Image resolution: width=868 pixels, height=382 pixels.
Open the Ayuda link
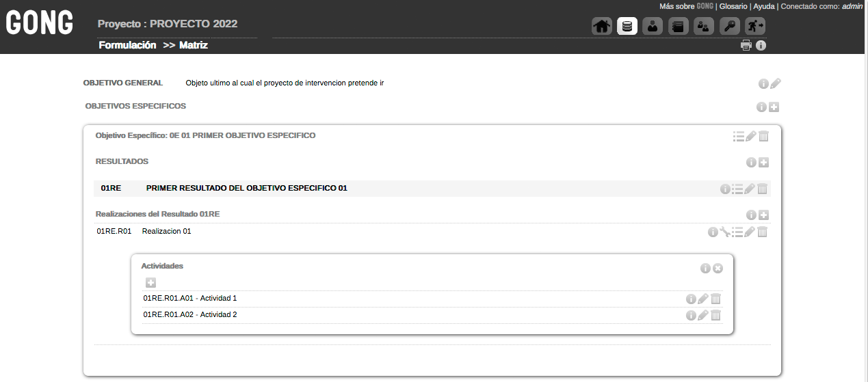[764, 6]
